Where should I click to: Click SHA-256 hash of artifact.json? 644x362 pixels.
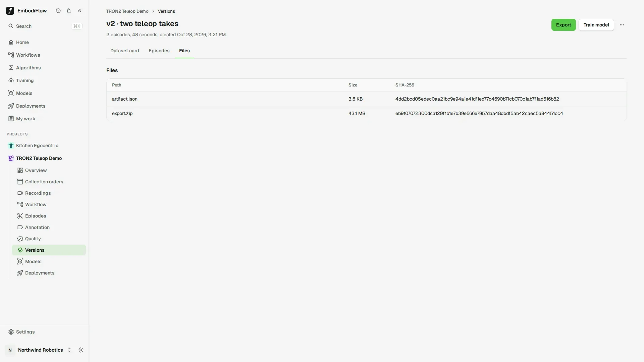pos(477,99)
